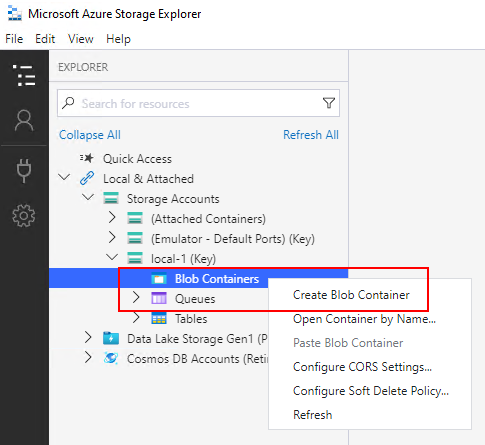
Task: Click the filter funnel icon in the search box
Action: tap(329, 103)
